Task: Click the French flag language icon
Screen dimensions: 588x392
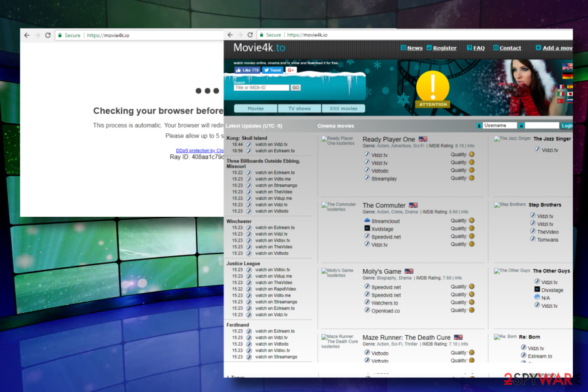Action: pyautogui.click(x=561, y=86)
